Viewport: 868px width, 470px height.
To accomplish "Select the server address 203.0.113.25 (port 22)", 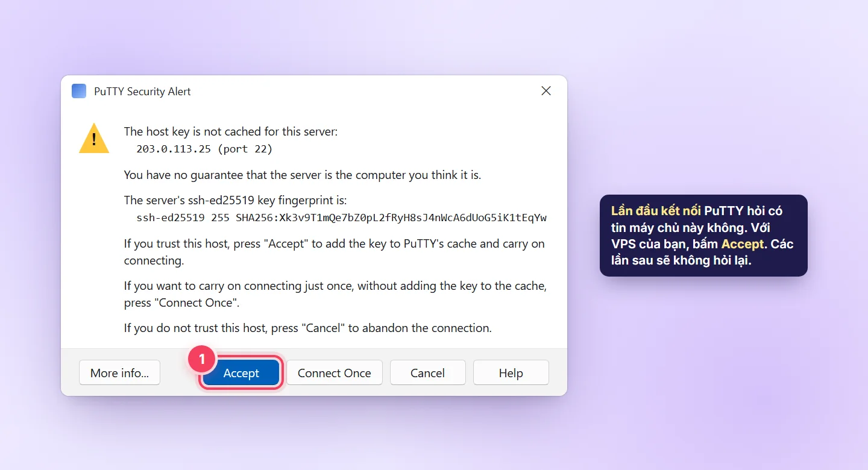I will 204,149.
